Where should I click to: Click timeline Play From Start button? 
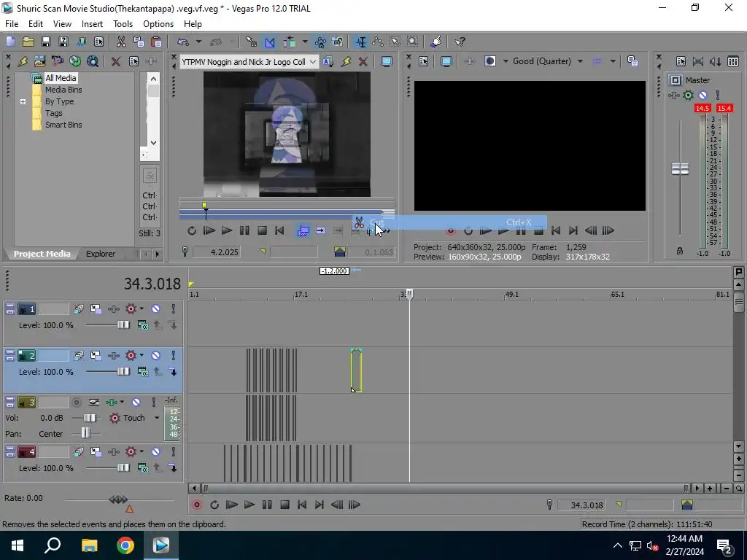pyautogui.click(x=231, y=505)
